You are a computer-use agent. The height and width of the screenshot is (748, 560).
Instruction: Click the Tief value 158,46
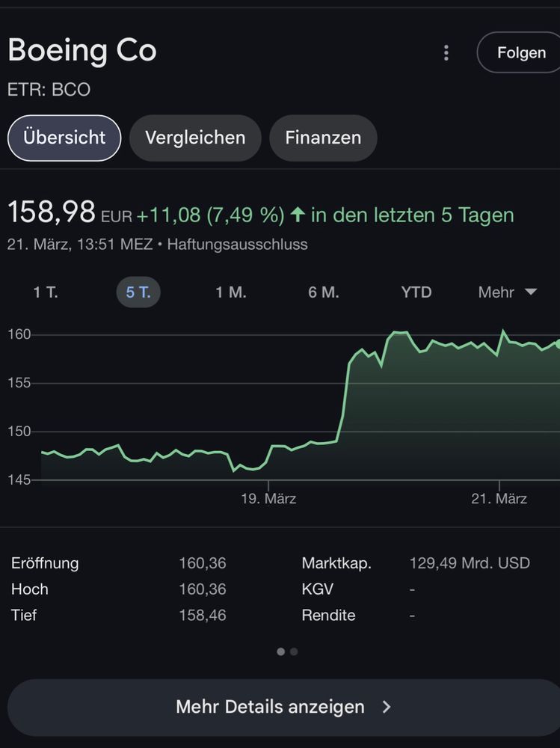[x=203, y=616]
